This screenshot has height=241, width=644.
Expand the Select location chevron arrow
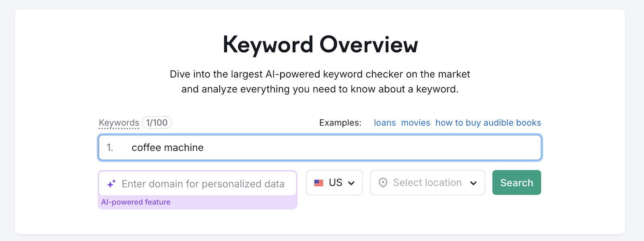473,183
